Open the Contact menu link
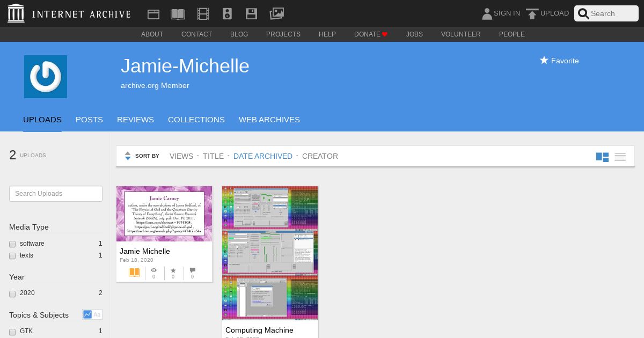The height and width of the screenshot is (338, 644). 196,34
